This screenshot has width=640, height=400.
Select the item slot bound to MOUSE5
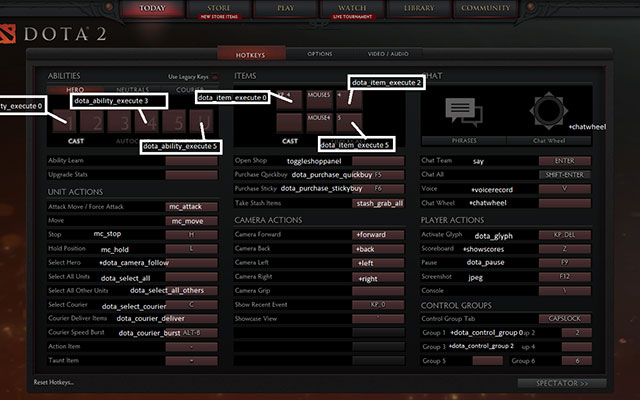coord(319,100)
